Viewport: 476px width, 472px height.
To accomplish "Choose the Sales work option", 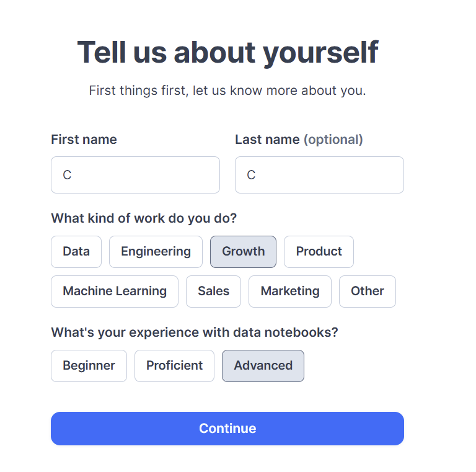I will coord(213,292).
